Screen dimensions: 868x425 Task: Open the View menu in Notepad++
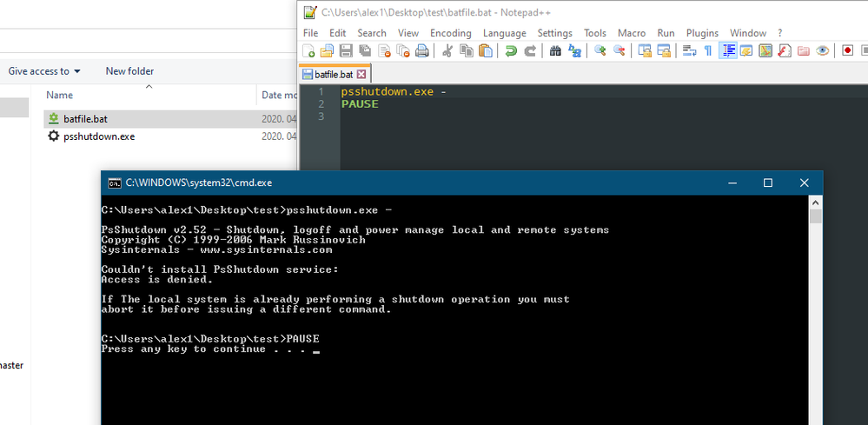click(x=408, y=33)
